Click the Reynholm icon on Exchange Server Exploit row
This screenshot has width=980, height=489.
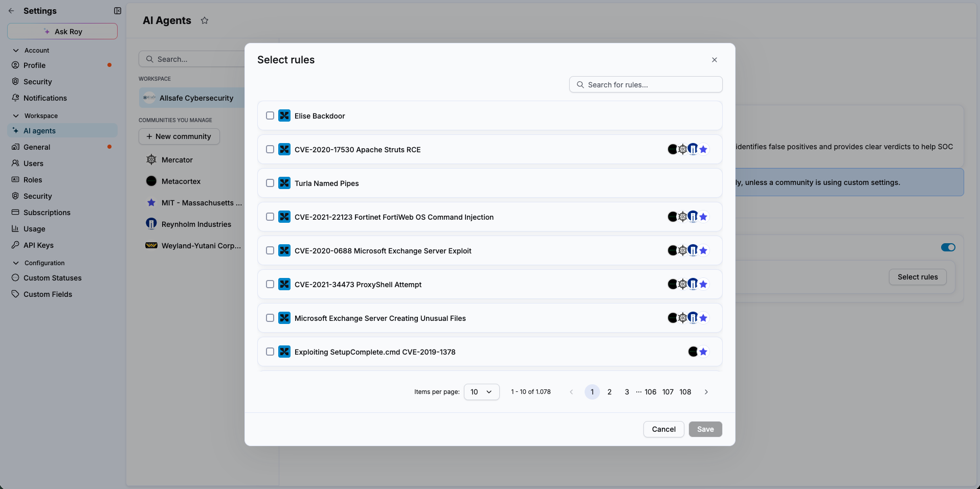693,251
